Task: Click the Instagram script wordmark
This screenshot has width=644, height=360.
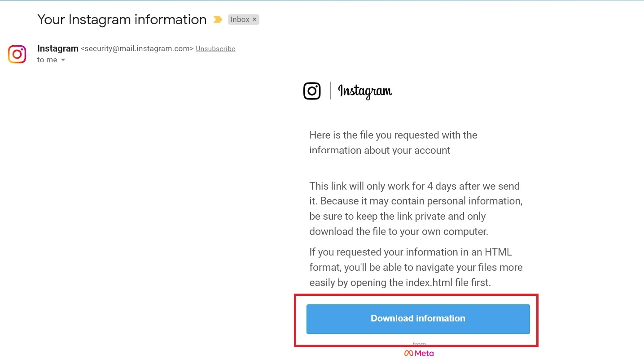Action: click(365, 91)
